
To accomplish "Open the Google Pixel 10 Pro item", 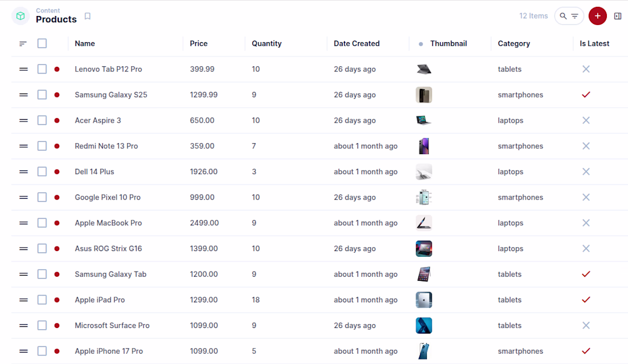I will 107,197.
